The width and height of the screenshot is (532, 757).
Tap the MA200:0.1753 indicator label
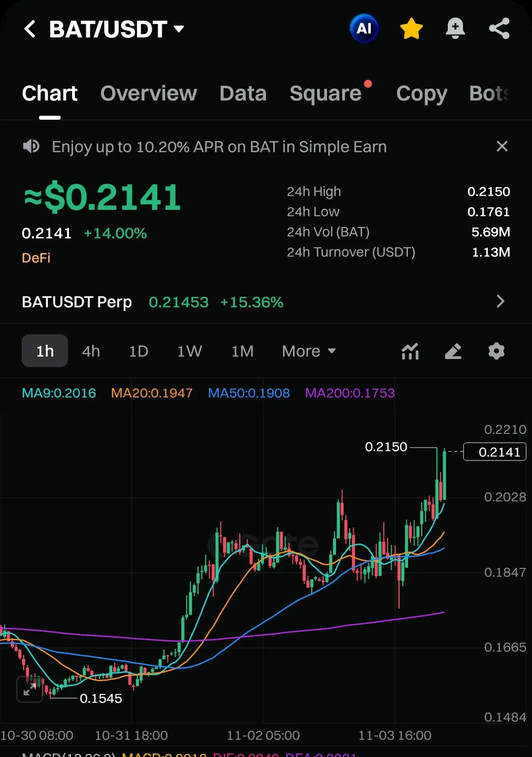click(x=350, y=393)
